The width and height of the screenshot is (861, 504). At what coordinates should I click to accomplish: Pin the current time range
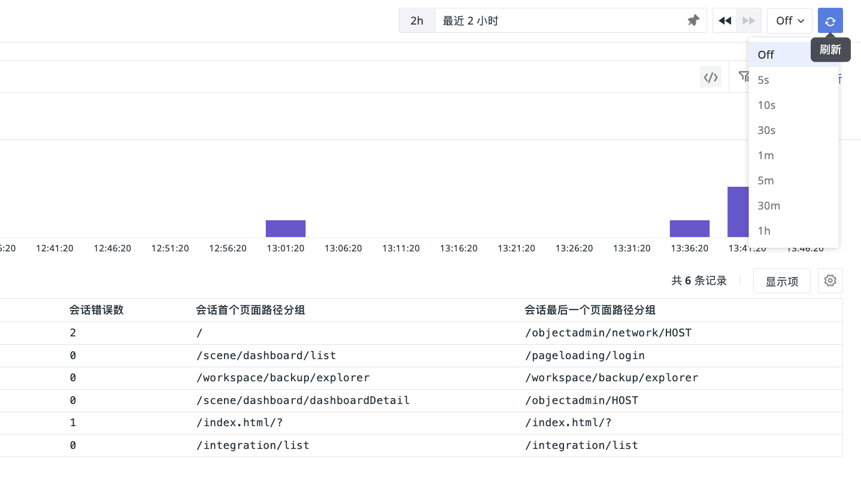click(693, 21)
